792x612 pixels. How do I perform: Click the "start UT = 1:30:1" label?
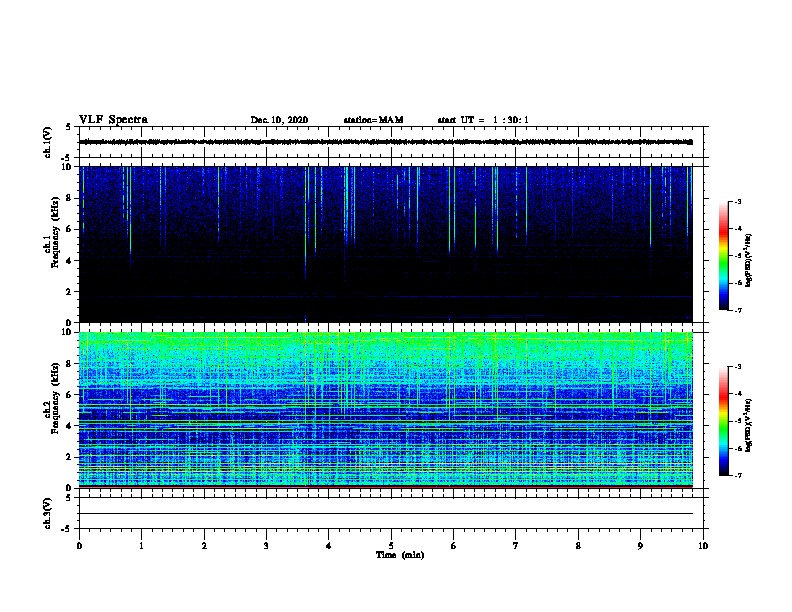point(483,120)
